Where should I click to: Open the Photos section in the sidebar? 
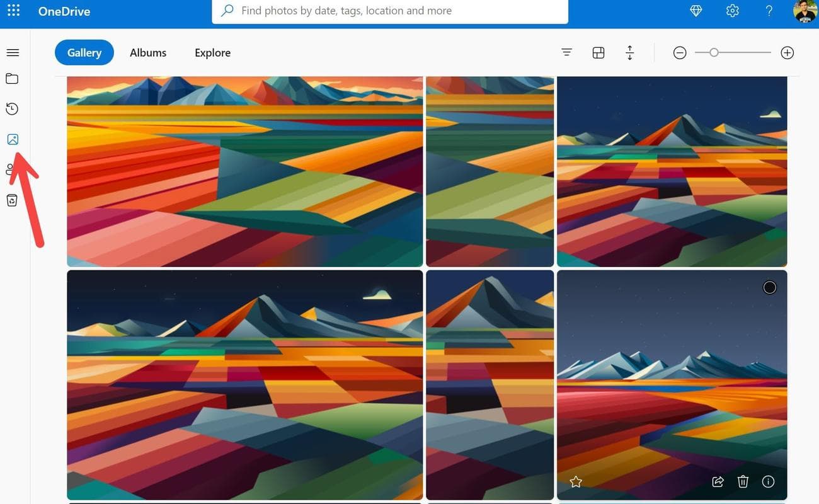point(13,139)
